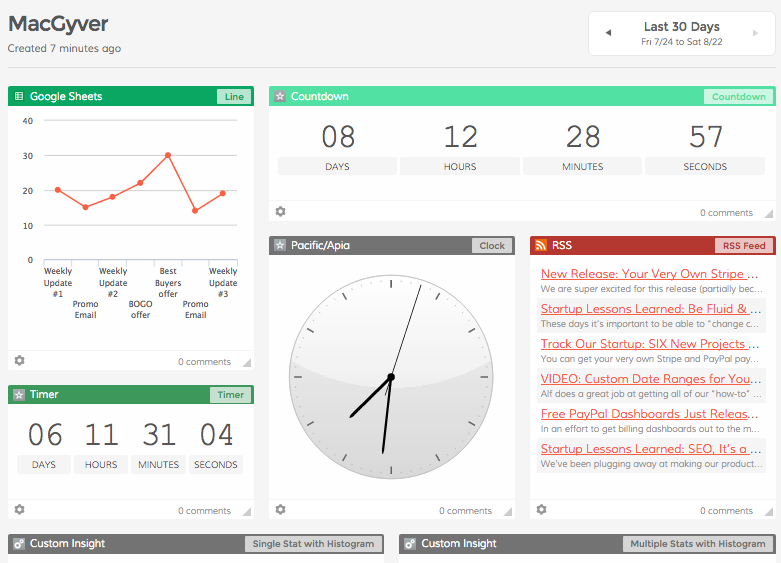
Task: Open settings gear on Countdown widget
Action: (x=280, y=212)
